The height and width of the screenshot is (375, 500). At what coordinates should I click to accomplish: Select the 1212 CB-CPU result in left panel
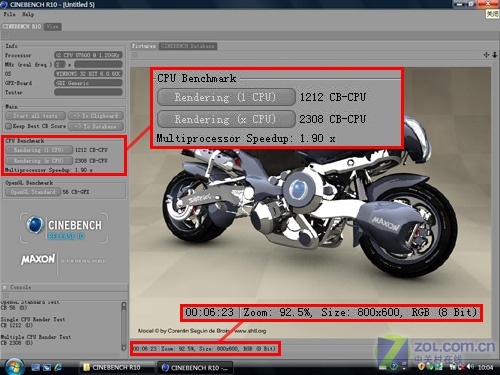[91, 150]
